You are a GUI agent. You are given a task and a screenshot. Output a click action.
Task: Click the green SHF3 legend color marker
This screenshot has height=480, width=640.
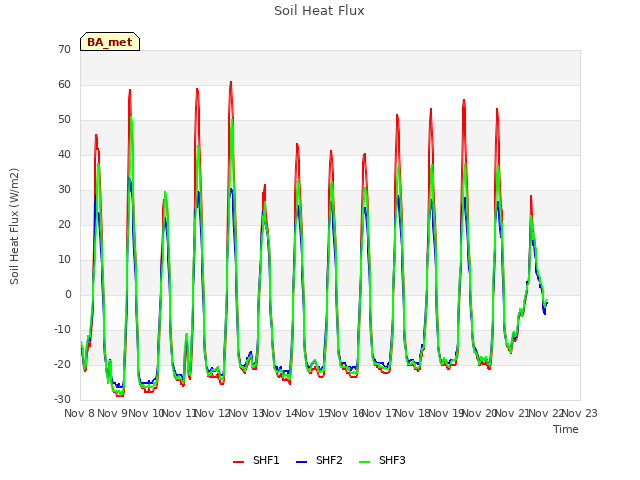pos(364,462)
